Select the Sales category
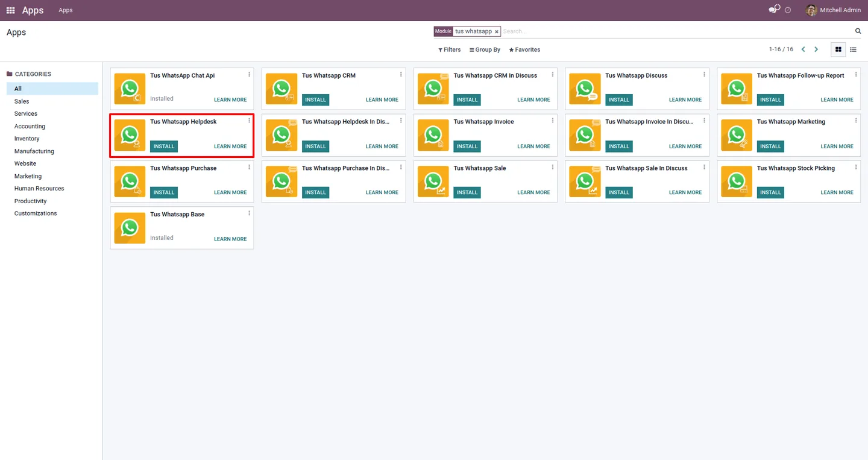This screenshot has height=460, width=868. (x=52, y=101)
